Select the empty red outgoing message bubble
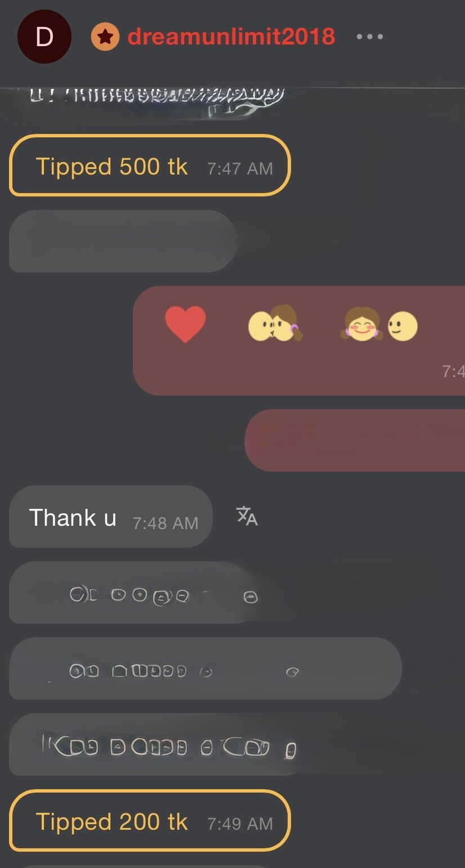 coord(355,440)
